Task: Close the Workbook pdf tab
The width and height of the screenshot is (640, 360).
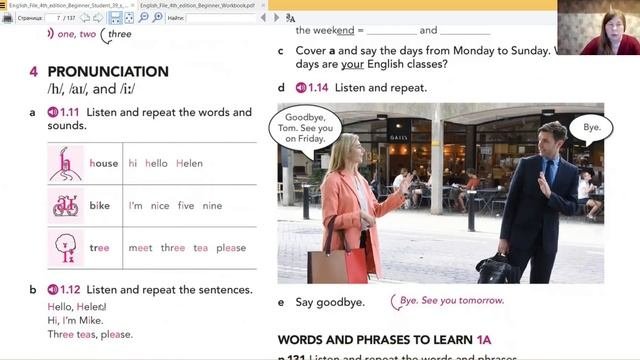Action: (x=262, y=5)
